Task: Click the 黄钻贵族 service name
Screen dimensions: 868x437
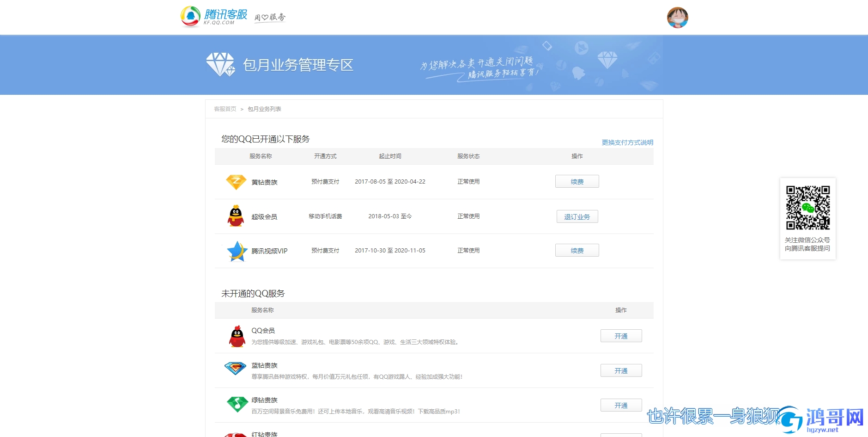Action: (264, 182)
